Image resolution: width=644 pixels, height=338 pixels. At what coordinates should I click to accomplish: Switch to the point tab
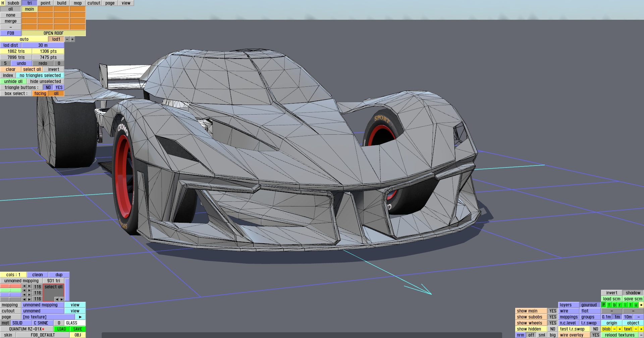(x=46, y=3)
